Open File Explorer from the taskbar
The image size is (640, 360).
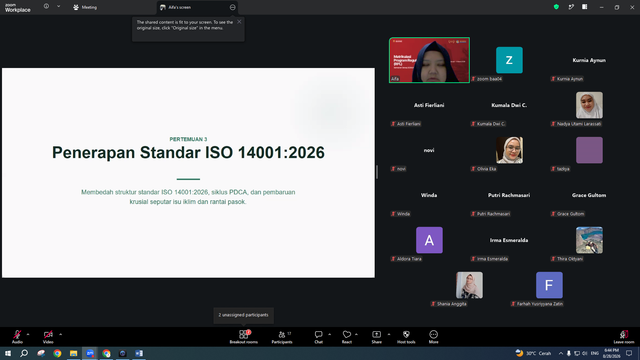click(x=73, y=353)
